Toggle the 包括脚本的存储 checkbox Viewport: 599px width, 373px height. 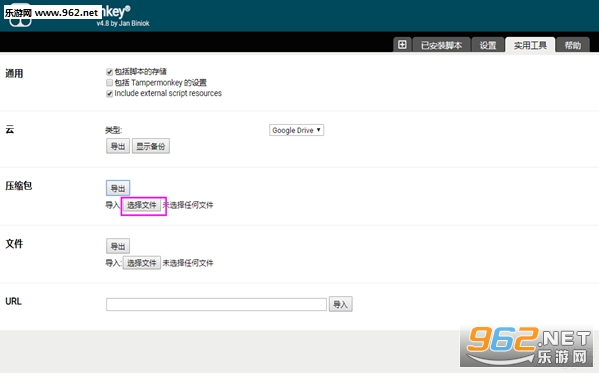[x=110, y=72]
